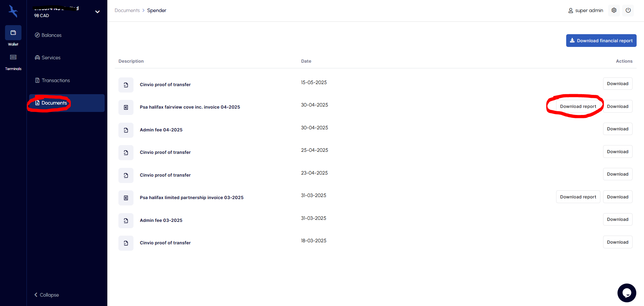Open the Terminals section icon

coord(13,57)
